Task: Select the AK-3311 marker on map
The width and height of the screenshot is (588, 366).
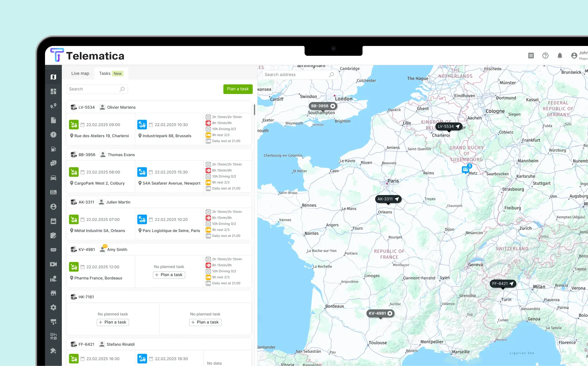Action: point(388,199)
